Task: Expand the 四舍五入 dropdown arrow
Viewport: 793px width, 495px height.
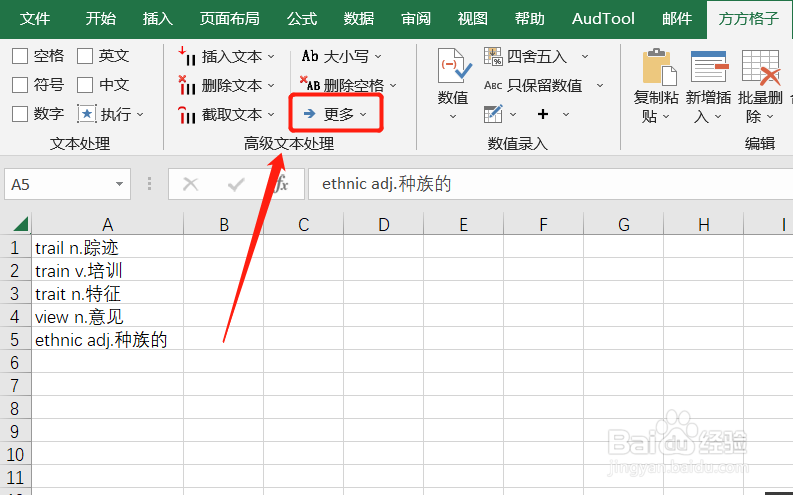Action: [x=585, y=57]
